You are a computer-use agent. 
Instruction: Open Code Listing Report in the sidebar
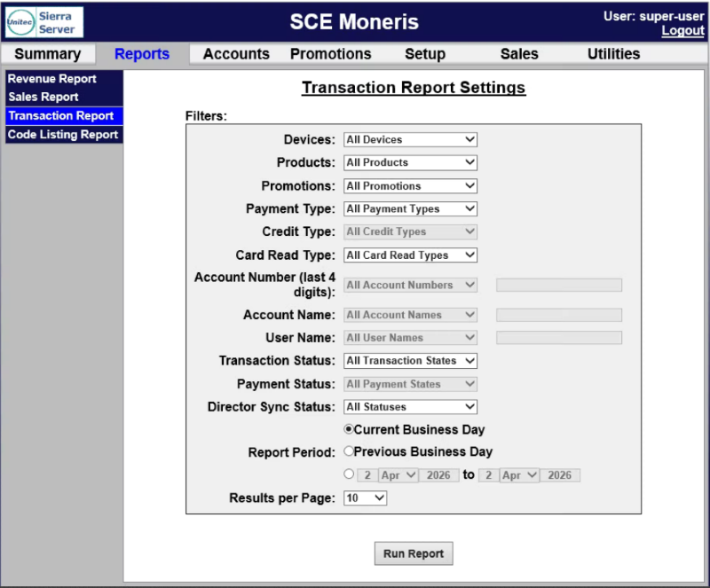(x=64, y=135)
